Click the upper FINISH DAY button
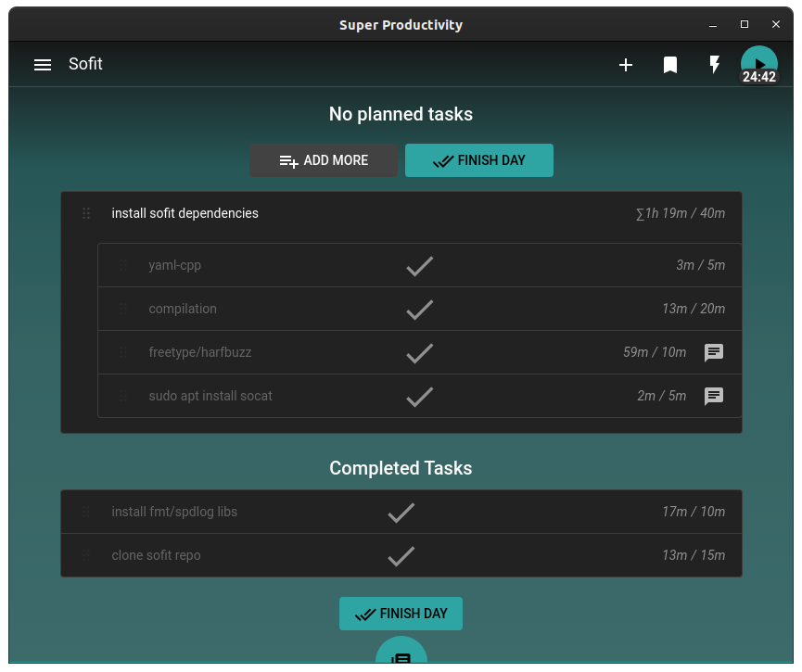Screen dimensions: 802x672 coord(478,160)
